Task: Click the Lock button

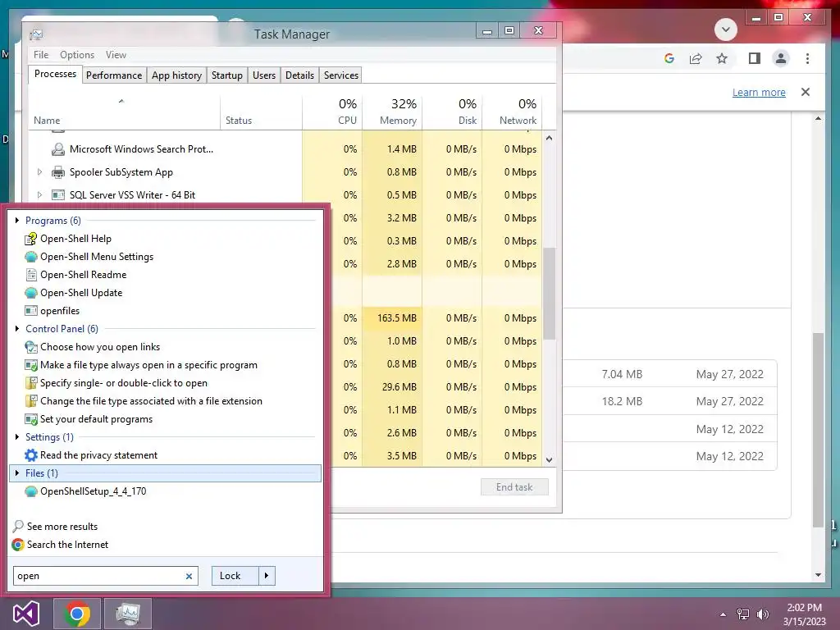Action: point(235,576)
